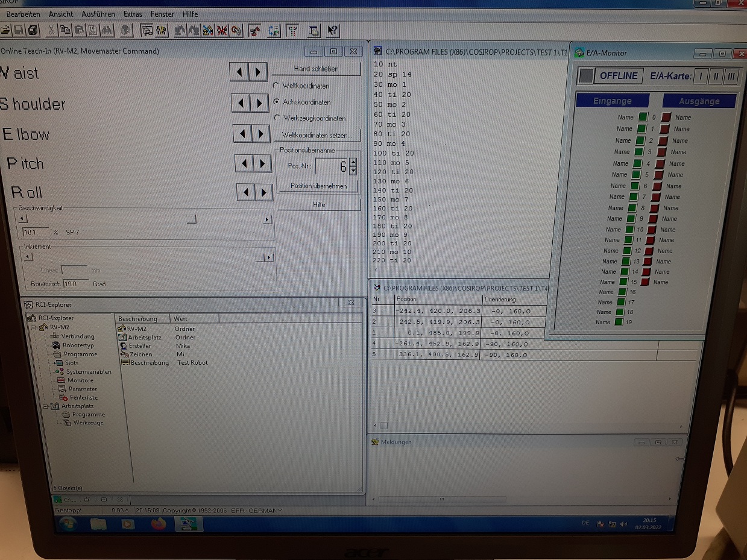Toggle red output indicator 5 in E/A-Monitor
The image size is (747, 560).
point(659,175)
